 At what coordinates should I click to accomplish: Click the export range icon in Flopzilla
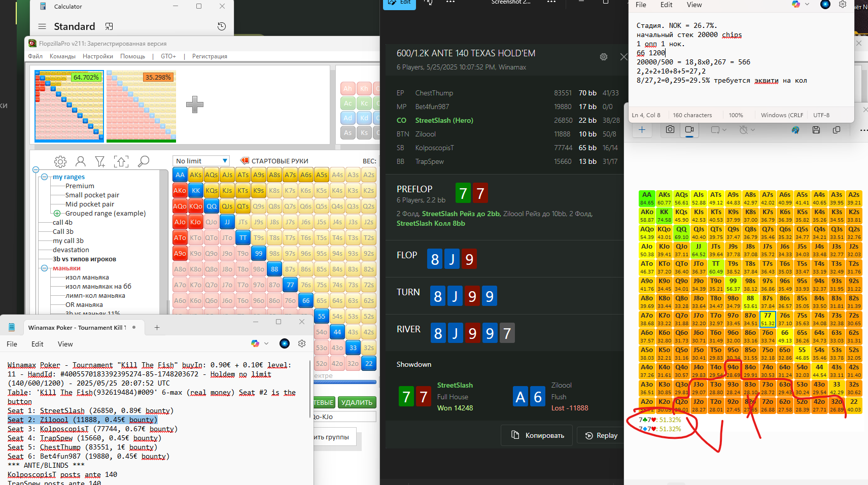tap(121, 162)
